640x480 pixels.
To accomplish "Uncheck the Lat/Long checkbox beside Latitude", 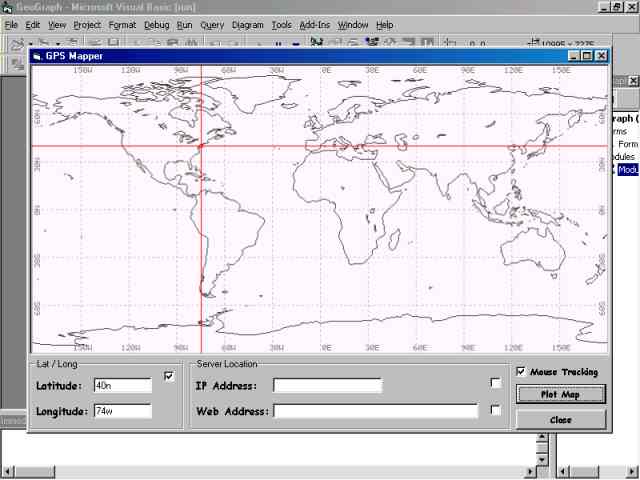I will 168,376.
